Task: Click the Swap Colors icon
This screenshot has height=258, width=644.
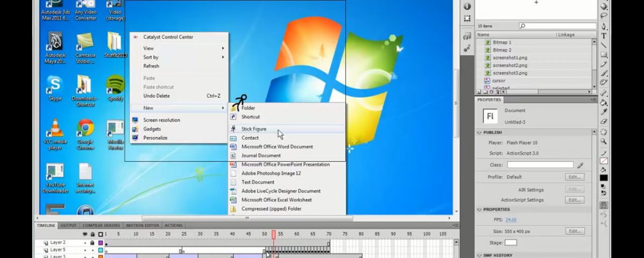Action: click(604, 192)
